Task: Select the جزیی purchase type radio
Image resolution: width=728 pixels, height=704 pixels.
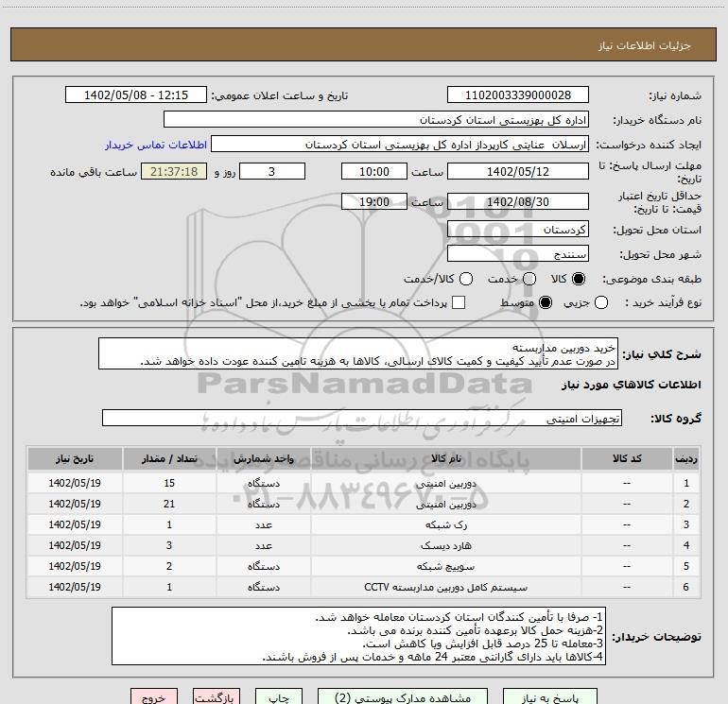Action: coord(601,302)
